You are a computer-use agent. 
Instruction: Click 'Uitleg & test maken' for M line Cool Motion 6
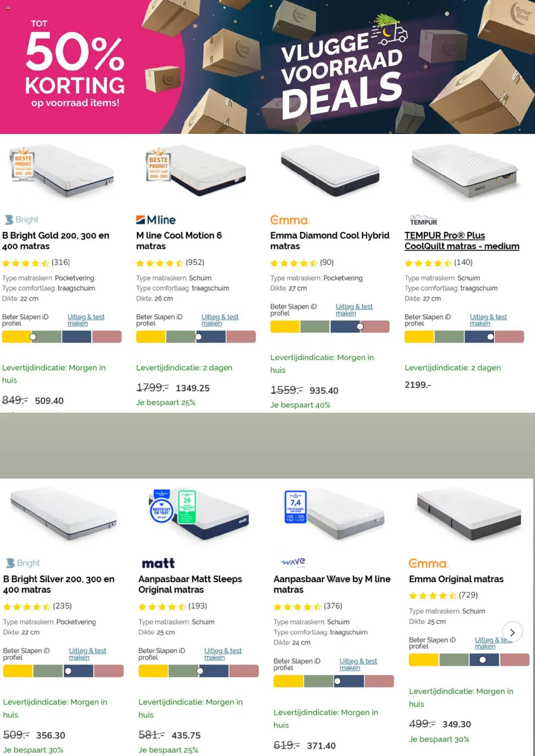(220, 320)
